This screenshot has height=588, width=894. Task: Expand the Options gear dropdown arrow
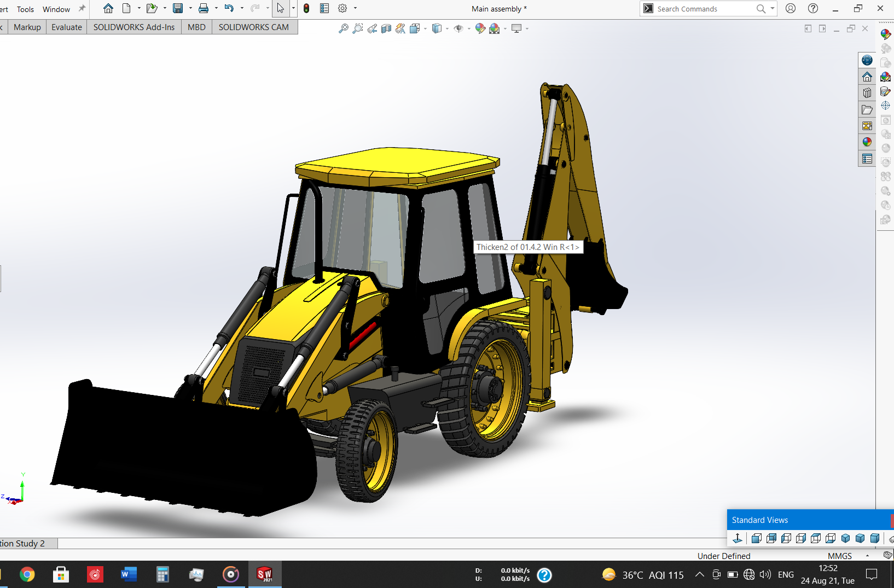coord(355,8)
